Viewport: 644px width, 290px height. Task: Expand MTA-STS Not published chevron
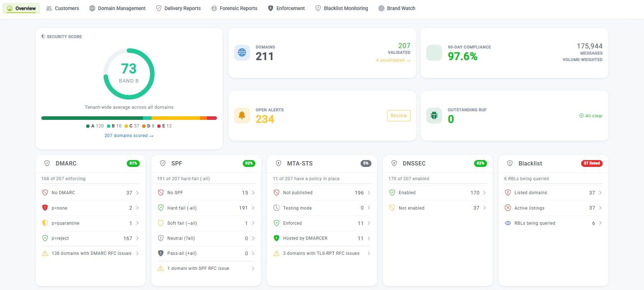369,193
